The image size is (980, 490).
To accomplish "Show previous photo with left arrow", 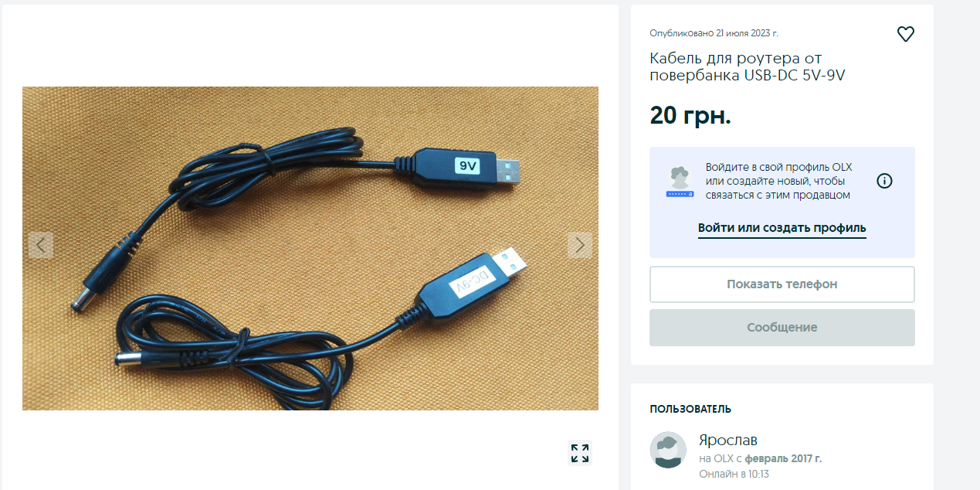I will pos(41,245).
